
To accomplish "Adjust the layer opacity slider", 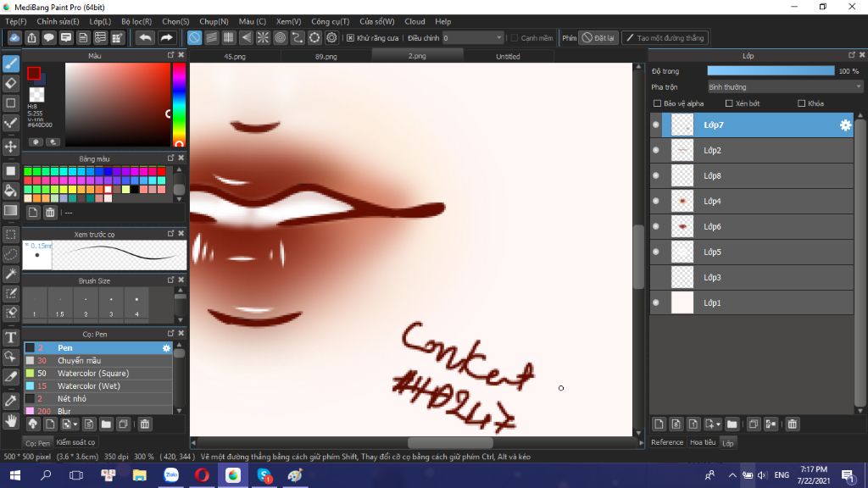I will (771, 71).
